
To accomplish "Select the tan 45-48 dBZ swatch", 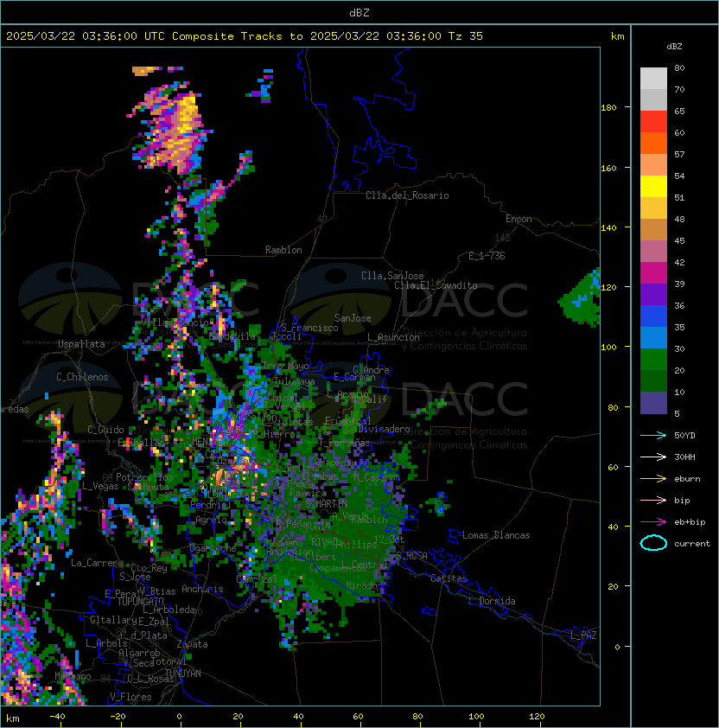I will click(653, 230).
